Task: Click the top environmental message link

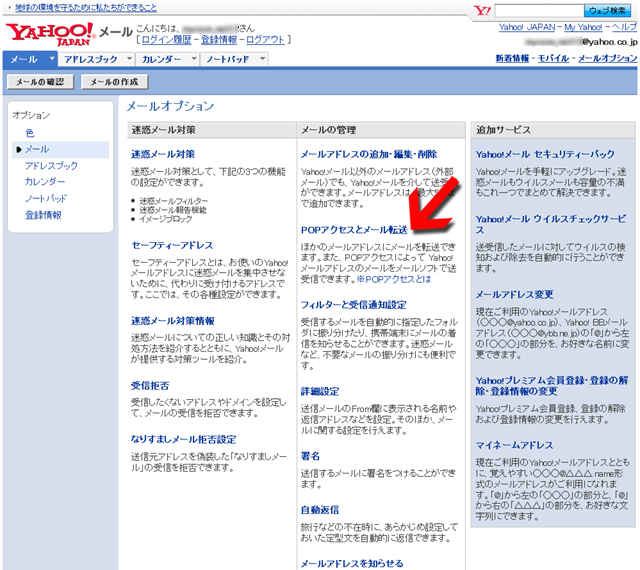Action: click(86, 7)
